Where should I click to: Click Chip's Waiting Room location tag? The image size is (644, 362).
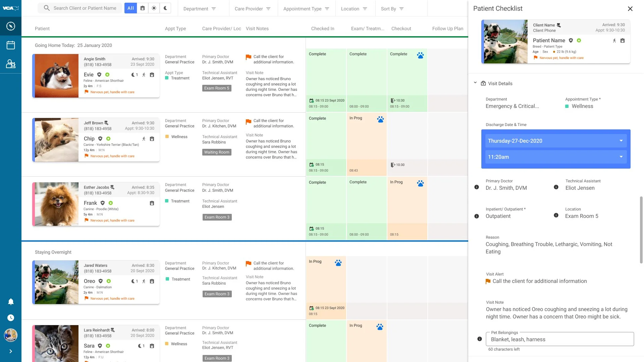click(x=217, y=152)
